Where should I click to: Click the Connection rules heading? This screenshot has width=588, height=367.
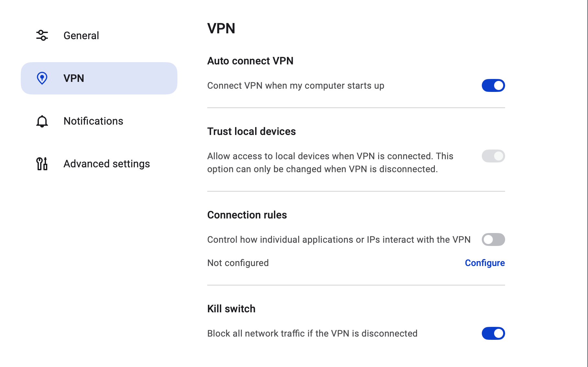click(x=247, y=215)
